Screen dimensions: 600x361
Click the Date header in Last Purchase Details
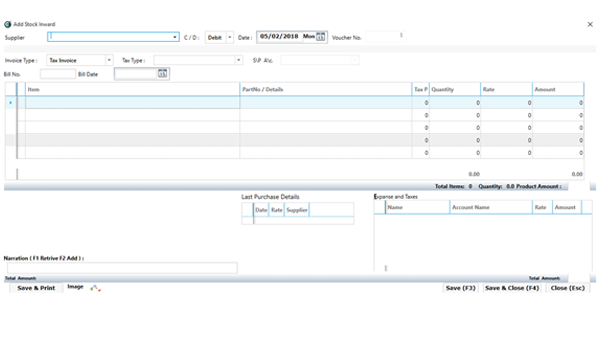point(261,210)
